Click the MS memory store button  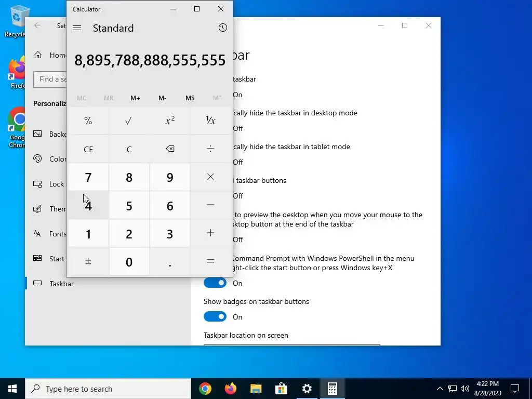click(190, 98)
